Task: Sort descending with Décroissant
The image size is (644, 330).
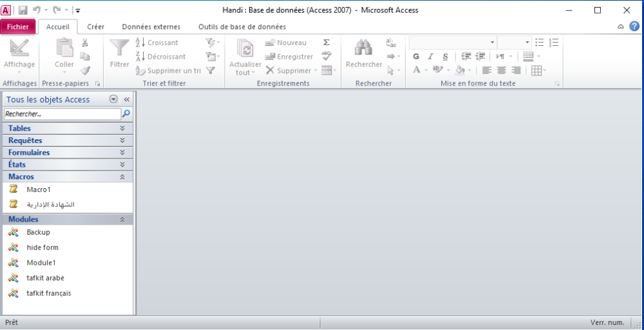Action: tap(160, 56)
